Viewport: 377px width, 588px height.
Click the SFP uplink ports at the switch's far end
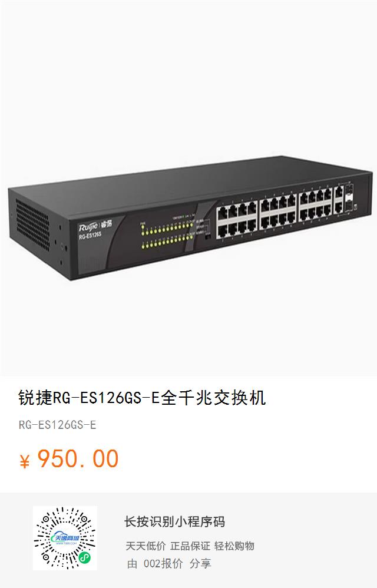coord(349,200)
